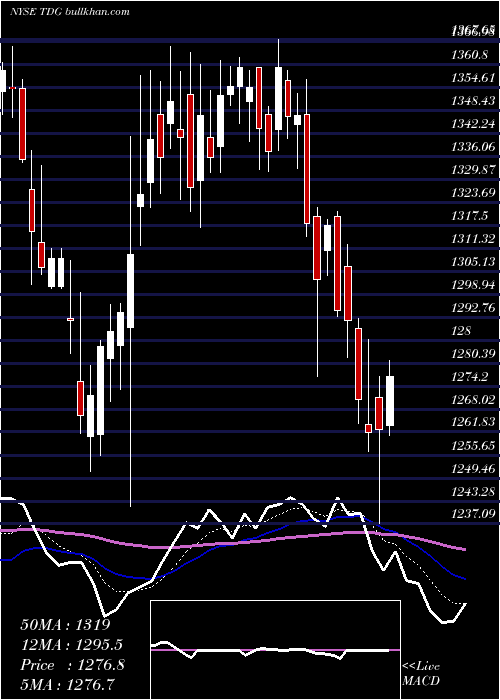Click inside the MACD indicator panel
Image resolution: width=500 pixels, height=700 pixels.
275,650
